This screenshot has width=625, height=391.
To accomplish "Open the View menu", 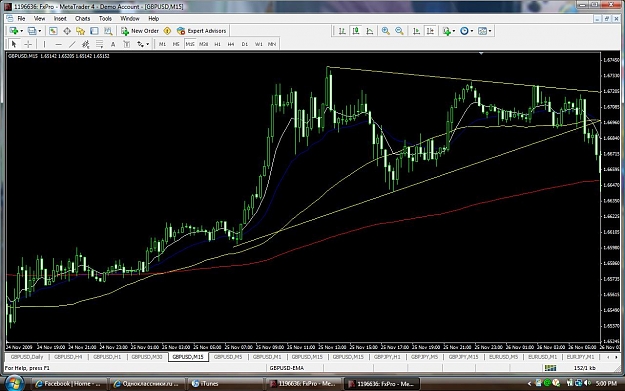I will [39, 18].
